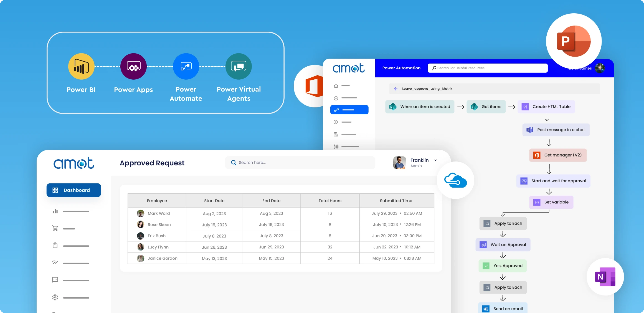This screenshot has height=313, width=644.
Task: Click the End Date column header
Action: click(x=271, y=201)
